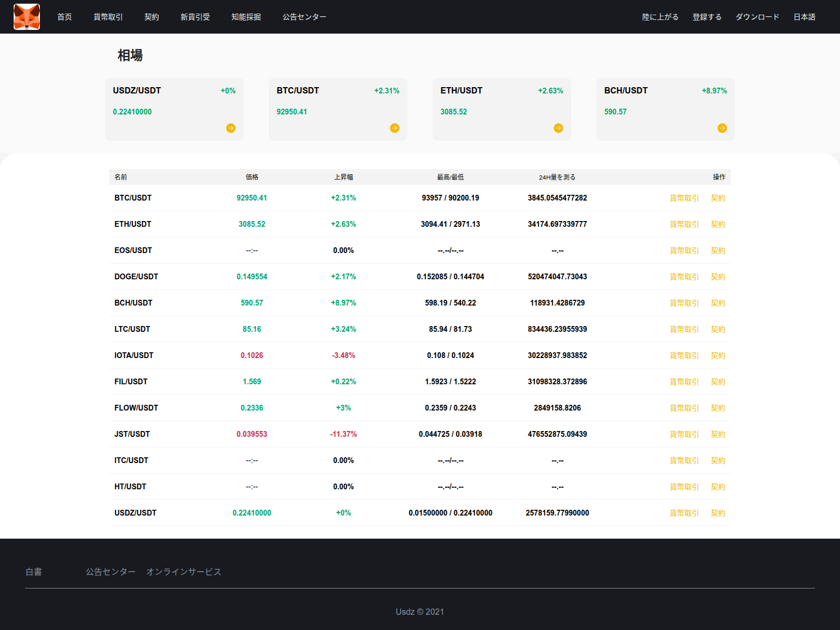This screenshot has width=840, height=630.
Task: Open ETH/USDT card arrow icon
Action: click(559, 128)
